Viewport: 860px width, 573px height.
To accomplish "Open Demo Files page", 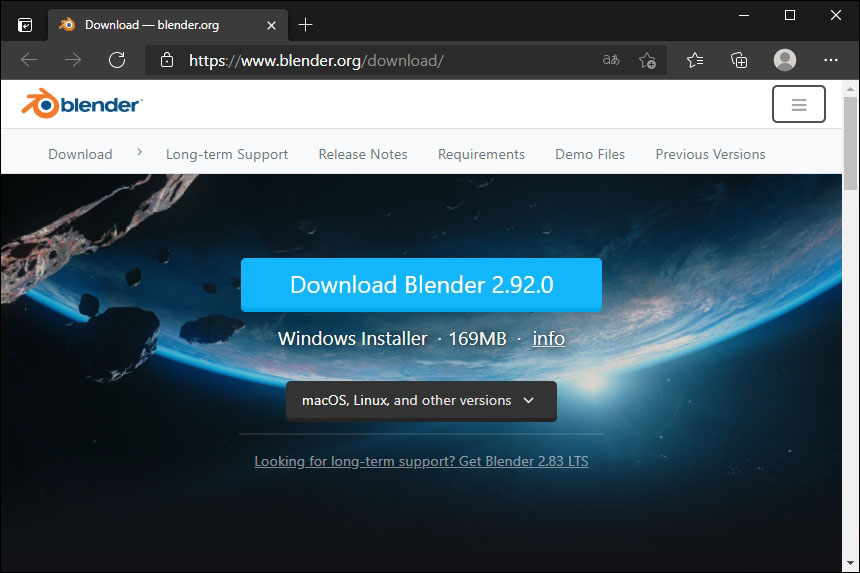I will point(590,154).
